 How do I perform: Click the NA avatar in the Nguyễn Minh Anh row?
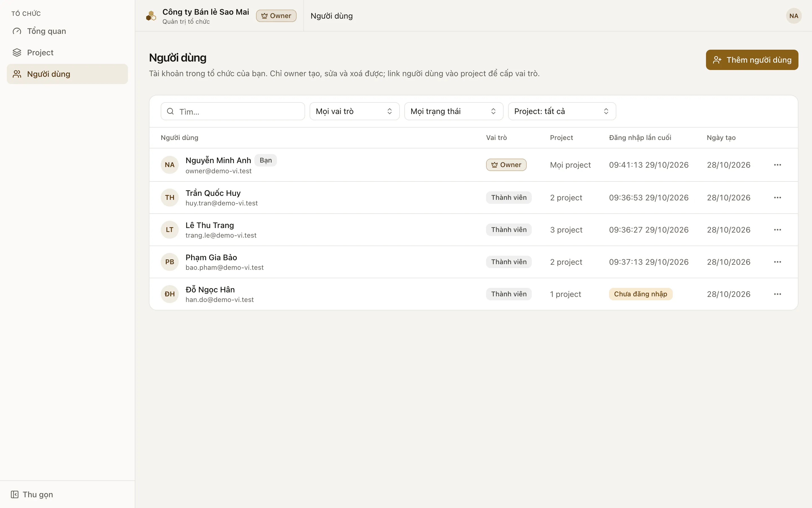[169, 165]
